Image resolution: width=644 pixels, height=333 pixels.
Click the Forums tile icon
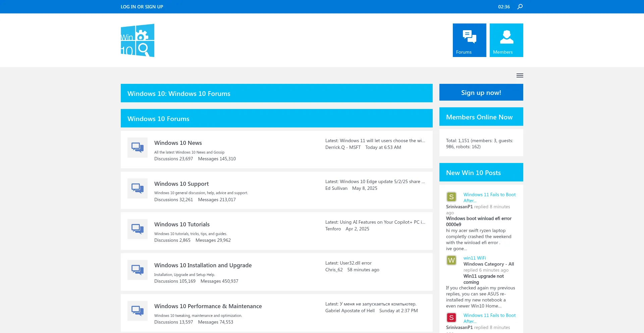[x=469, y=37]
